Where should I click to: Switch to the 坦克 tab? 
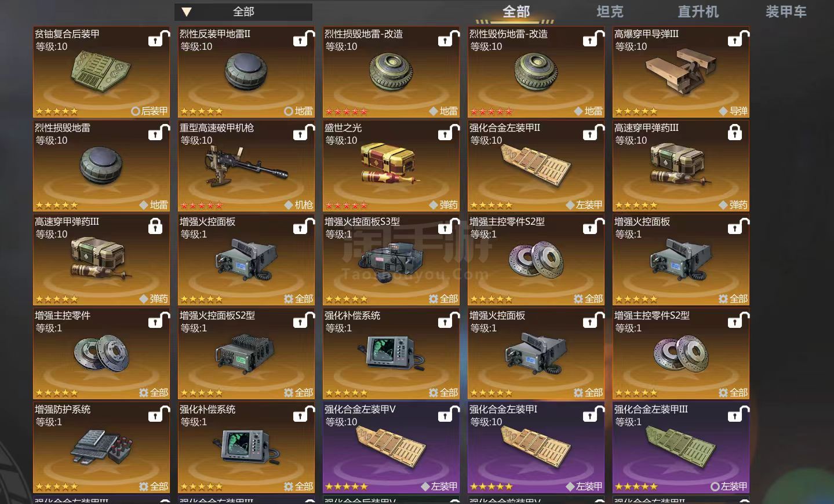[x=610, y=12]
